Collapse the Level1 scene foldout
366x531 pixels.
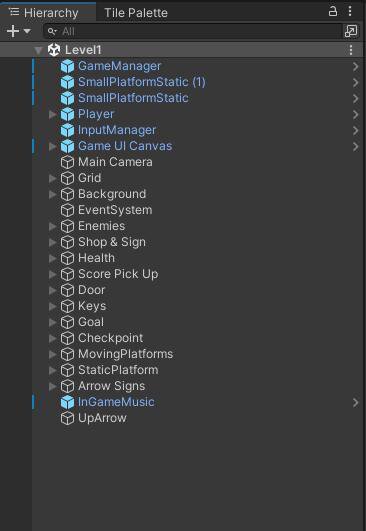pyautogui.click(x=38, y=51)
